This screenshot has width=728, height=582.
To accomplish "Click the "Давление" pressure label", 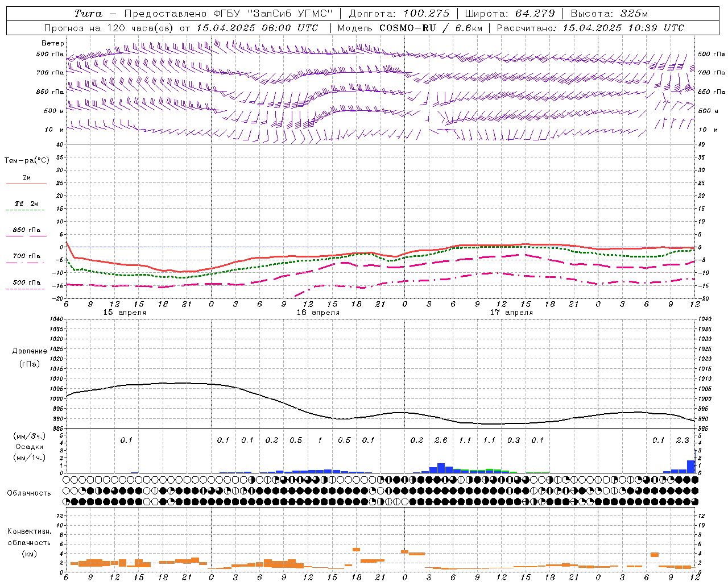I will tap(29, 351).
